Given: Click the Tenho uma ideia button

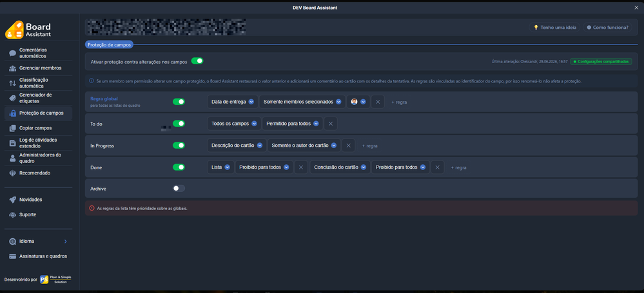Looking at the screenshot, I should pyautogui.click(x=555, y=28).
